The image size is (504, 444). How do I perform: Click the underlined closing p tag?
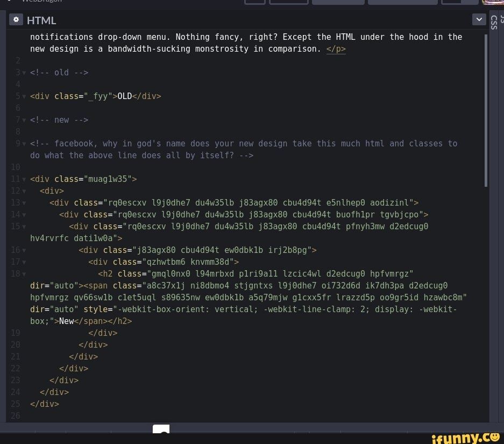pyautogui.click(x=336, y=49)
